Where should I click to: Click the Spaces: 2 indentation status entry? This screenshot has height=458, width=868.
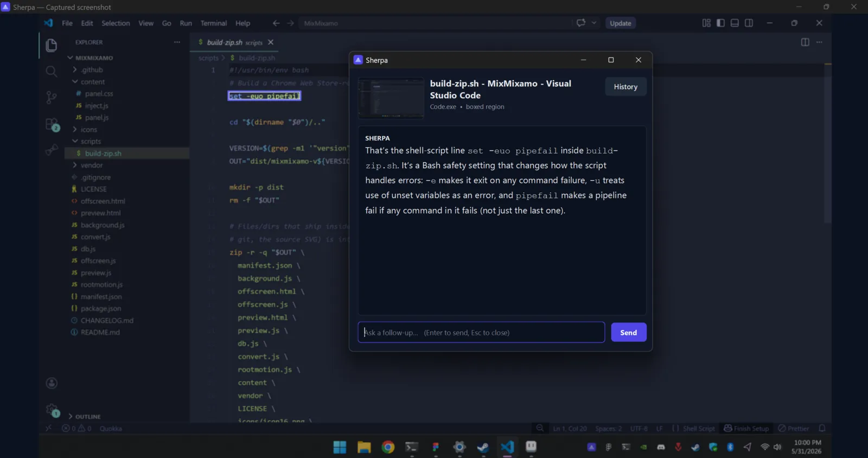pyautogui.click(x=608, y=428)
